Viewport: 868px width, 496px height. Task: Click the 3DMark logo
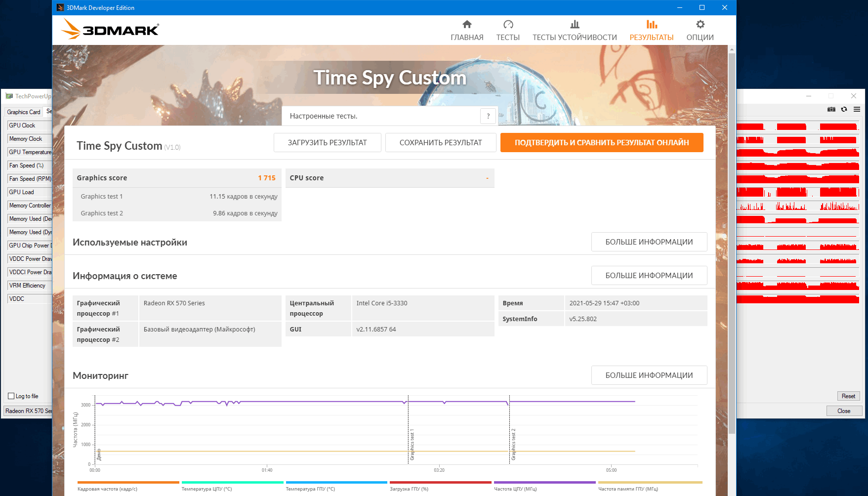(110, 29)
